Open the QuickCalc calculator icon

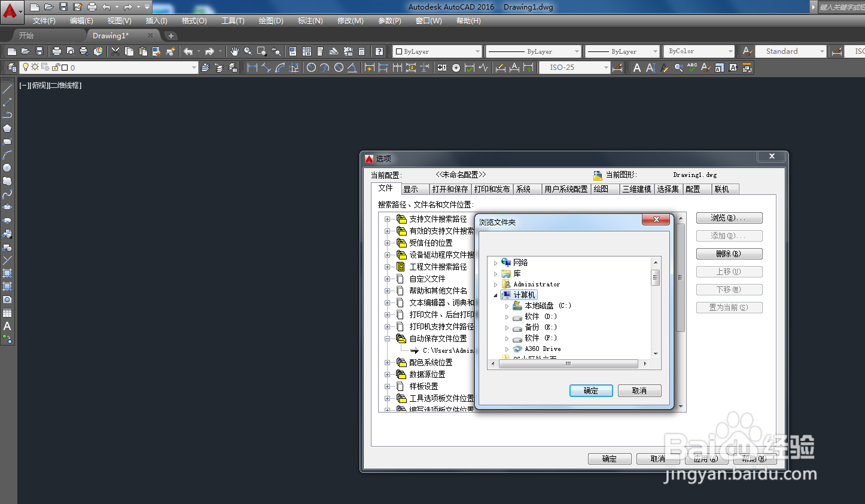click(x=362, y=51)
